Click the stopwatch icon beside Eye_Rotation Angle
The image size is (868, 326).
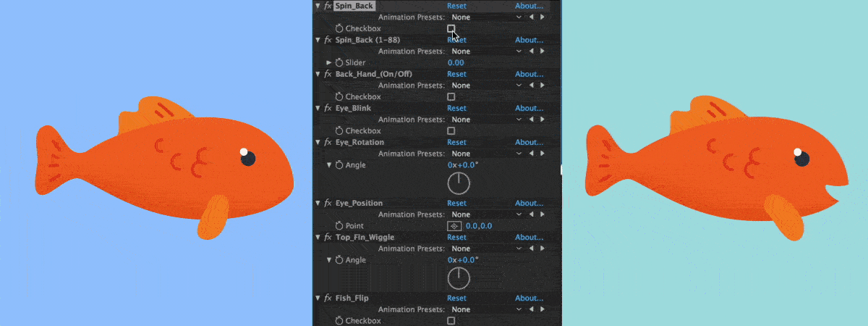(339, 164)
